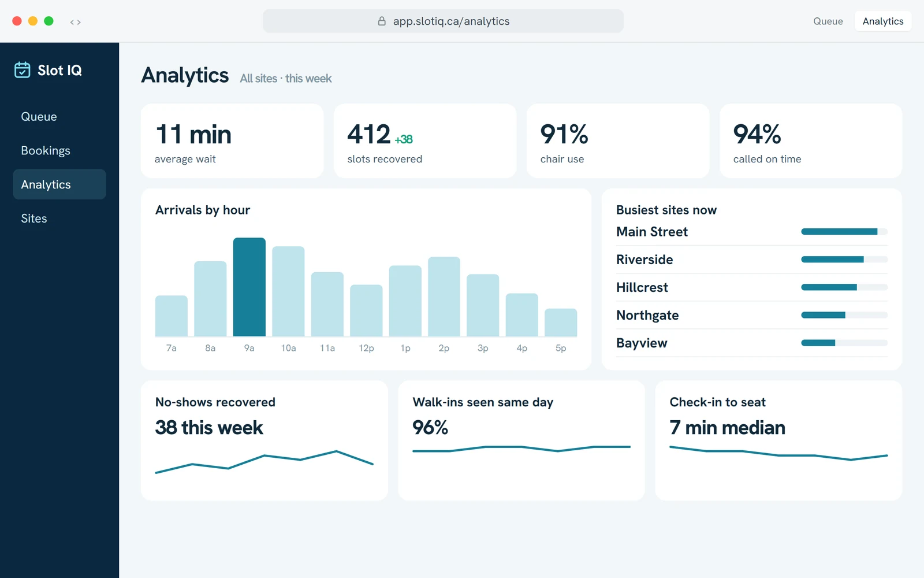Click the 'Bayview' site name
Screen dimensions: 924x578
coord(642,343)
